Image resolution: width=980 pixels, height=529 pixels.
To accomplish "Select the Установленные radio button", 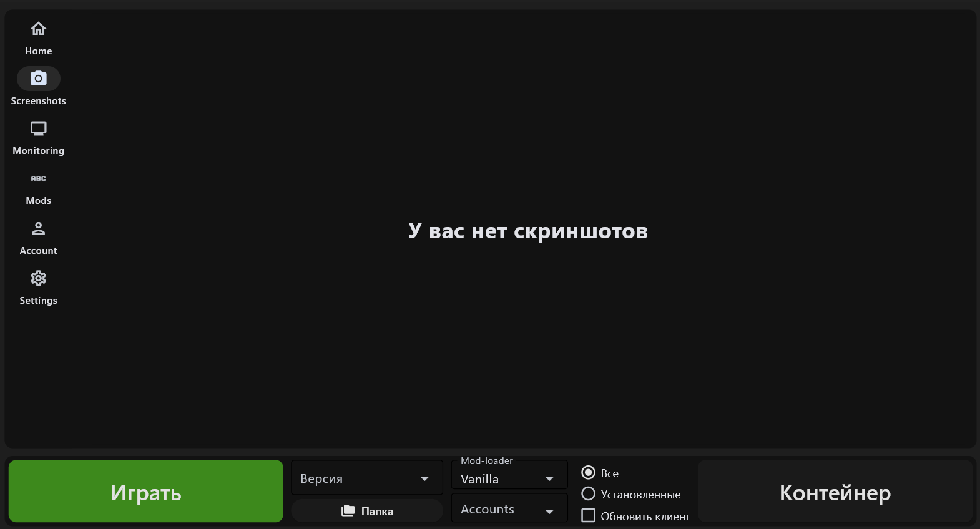I will (588, 494).
